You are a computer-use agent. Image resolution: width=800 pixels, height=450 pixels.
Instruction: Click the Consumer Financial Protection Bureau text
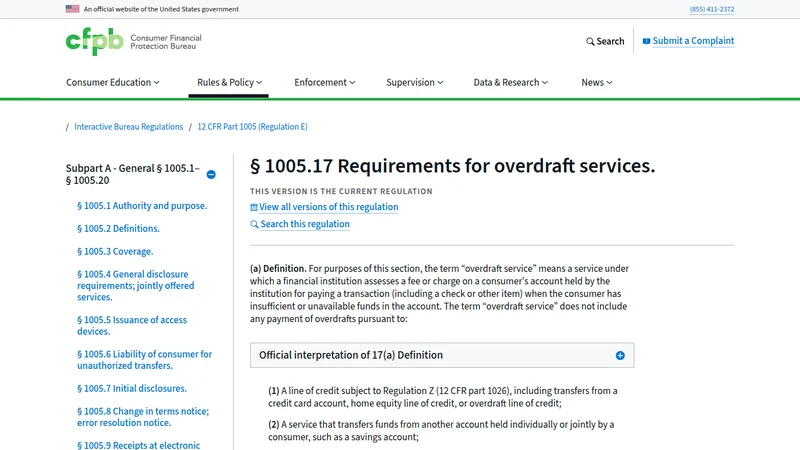pyautogui.click(x=166, y=42)
